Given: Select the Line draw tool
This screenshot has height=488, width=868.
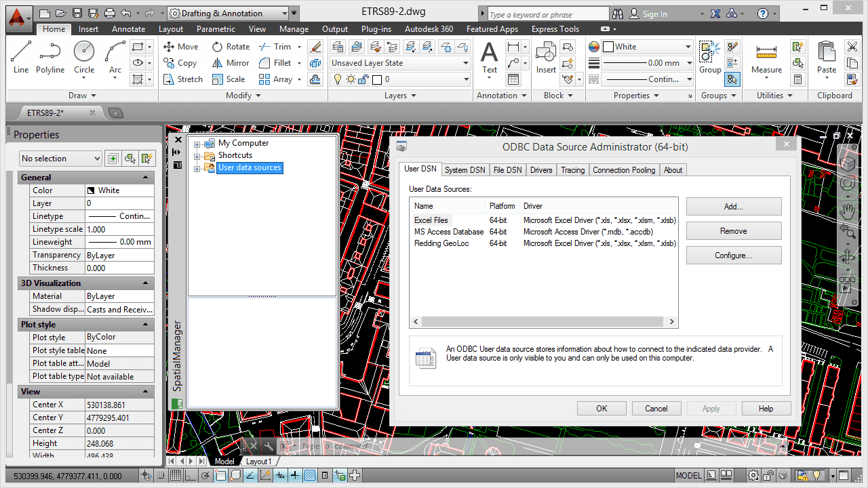Looking at the screenshot, I should click(x=21, y=58).
